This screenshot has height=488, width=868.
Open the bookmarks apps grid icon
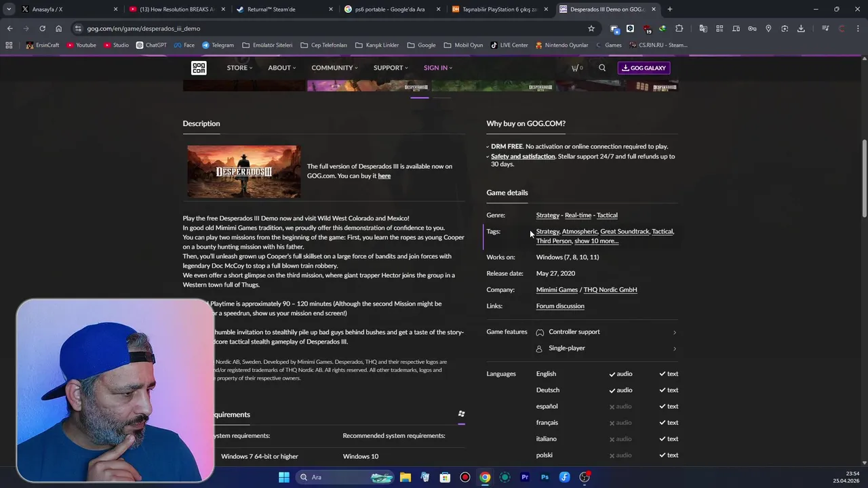click(9, 45)
